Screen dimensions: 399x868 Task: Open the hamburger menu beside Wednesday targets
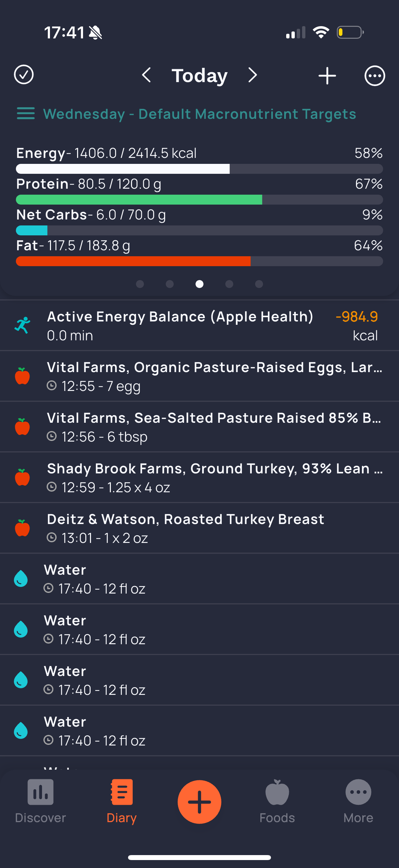point(26,114)
